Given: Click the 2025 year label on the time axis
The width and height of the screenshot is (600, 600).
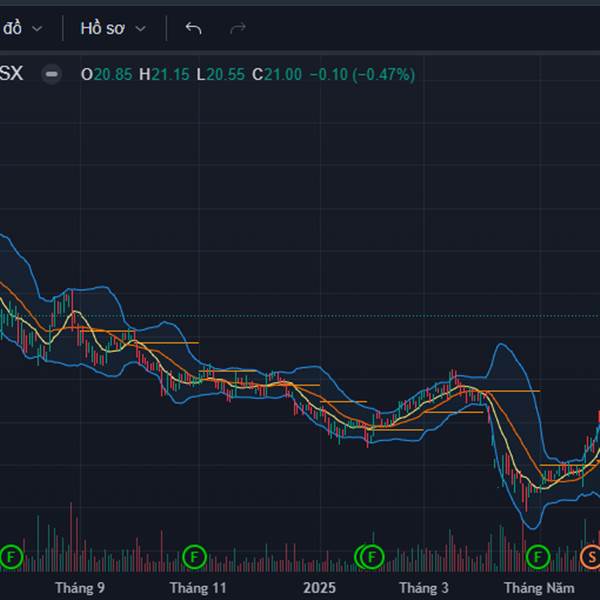Looking at the screenshot, I should coord(319,587).
